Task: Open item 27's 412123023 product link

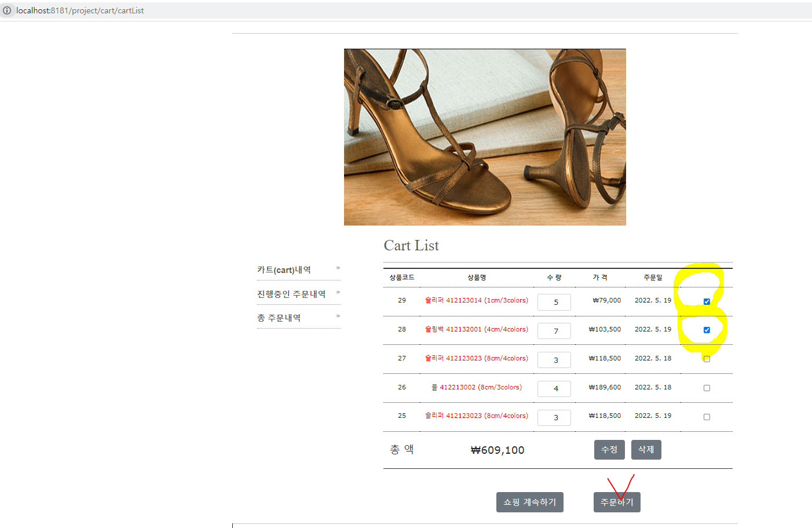Action: pyautogui.click(x=477, y=358)
